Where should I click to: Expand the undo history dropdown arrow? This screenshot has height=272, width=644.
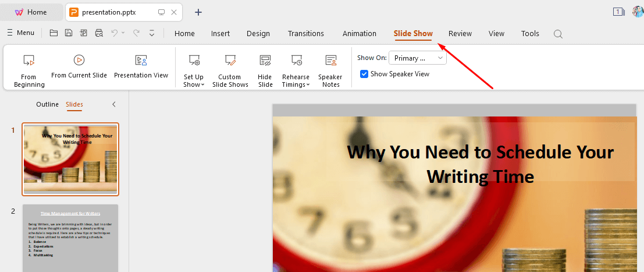coord(123,33)
